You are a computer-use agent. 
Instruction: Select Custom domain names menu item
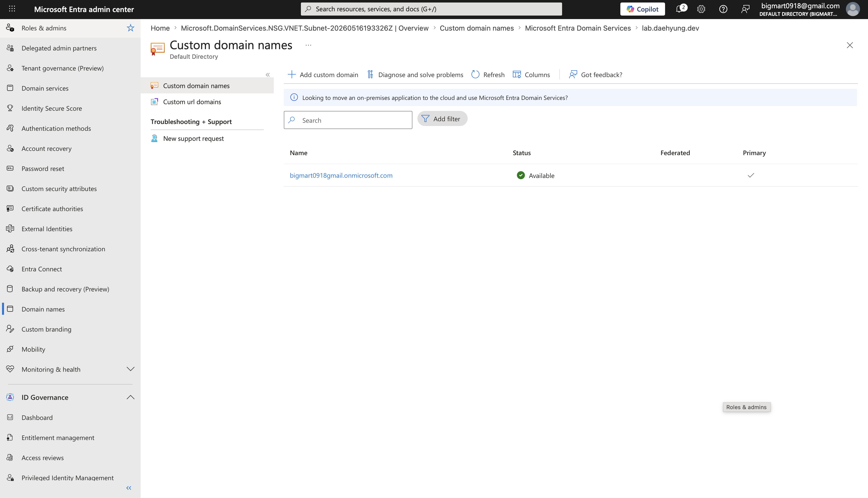[207, 86]
